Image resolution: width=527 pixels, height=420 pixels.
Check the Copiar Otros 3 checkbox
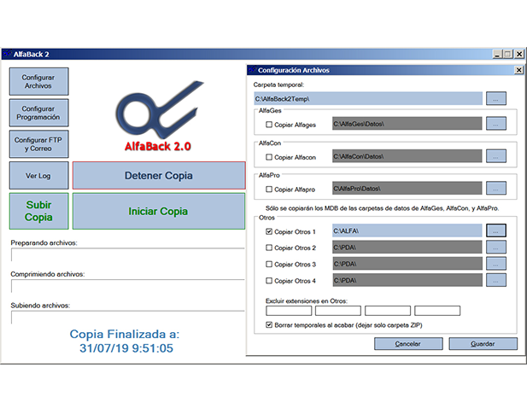pos(269,264)
